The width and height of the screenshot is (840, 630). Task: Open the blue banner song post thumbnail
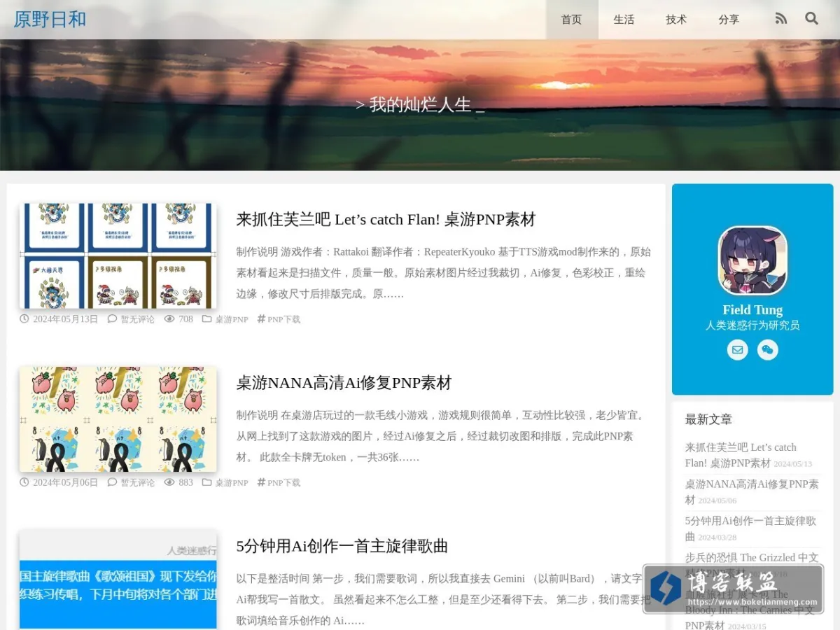click(x=118, y=580)
